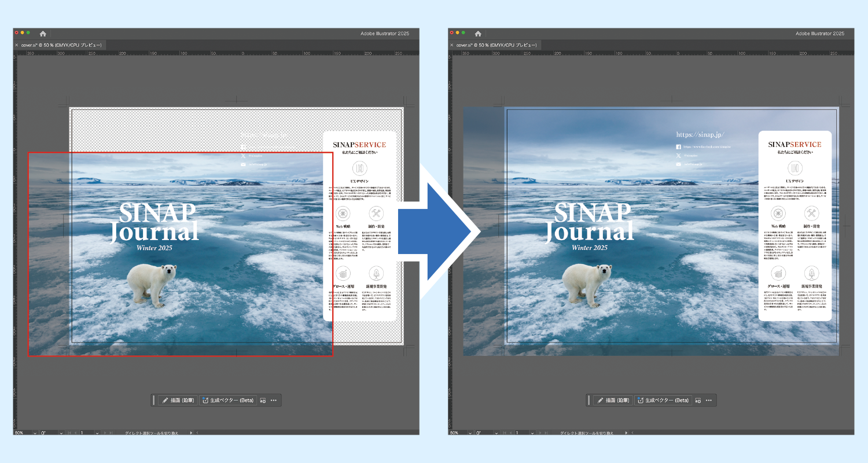This screenshot has width=868, height=463.
Task: Click the first artboard navigation icon
Action: pyautogui.click(x=69, y=432)
